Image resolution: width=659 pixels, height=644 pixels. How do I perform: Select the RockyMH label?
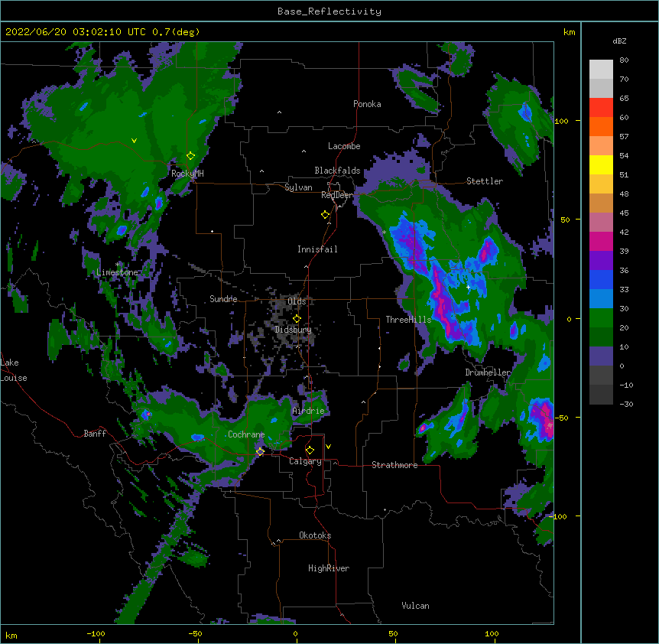187,174
